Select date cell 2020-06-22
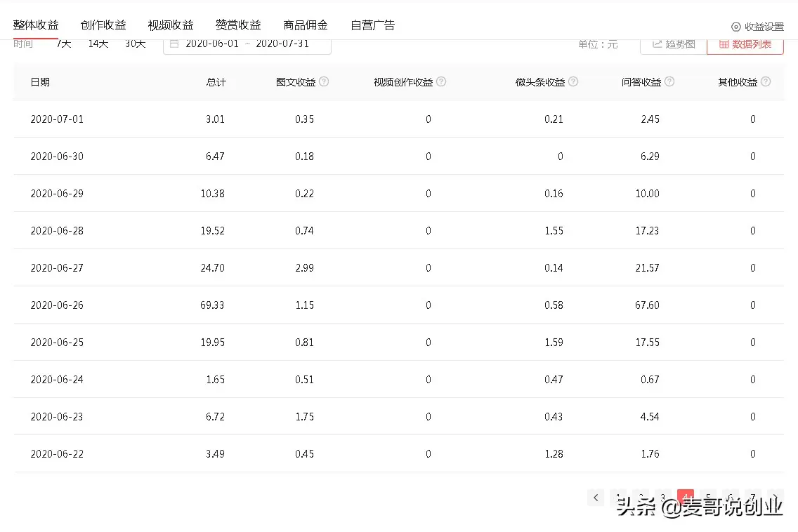The height and width of the screenshot is (532, 798). [57, 453]
